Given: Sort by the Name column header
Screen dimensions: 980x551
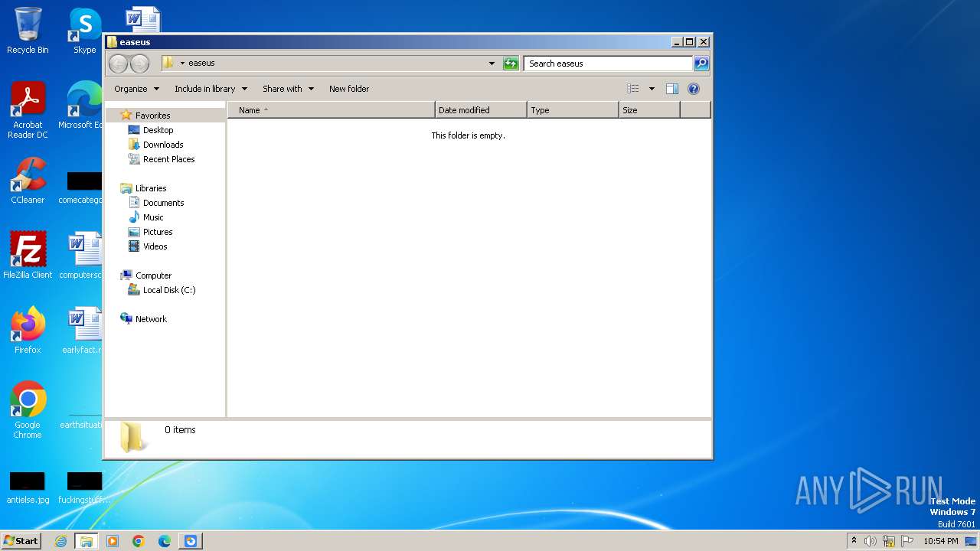Looking at the screenshot, I should [x=331, y=110].
